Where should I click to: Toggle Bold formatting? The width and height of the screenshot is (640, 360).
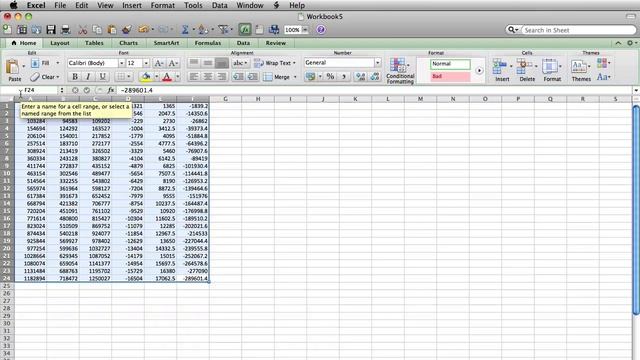coord(75,77)
